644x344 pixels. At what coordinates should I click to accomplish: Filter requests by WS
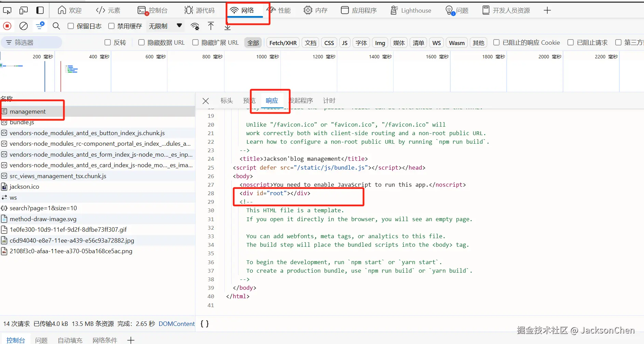(436, 43)
